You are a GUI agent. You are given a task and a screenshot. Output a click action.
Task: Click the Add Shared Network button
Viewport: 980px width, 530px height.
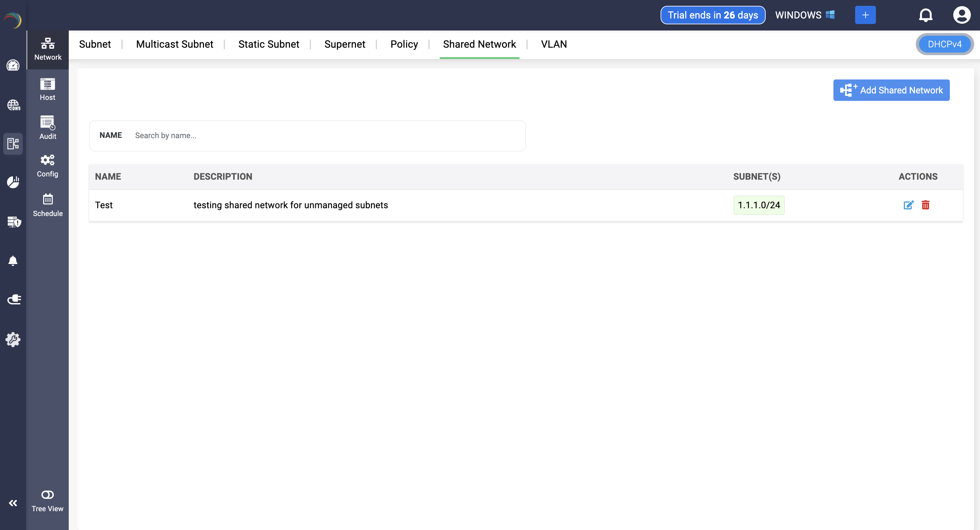coord(891,90)
